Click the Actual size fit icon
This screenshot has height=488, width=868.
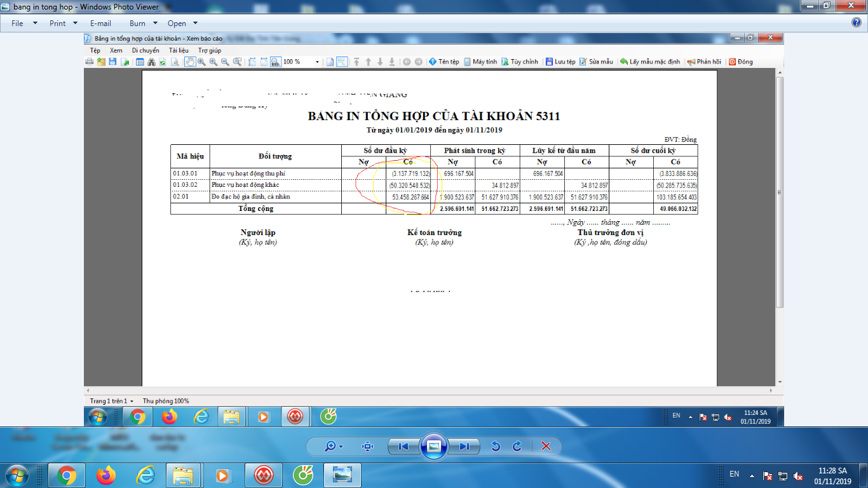pos(367,446)
